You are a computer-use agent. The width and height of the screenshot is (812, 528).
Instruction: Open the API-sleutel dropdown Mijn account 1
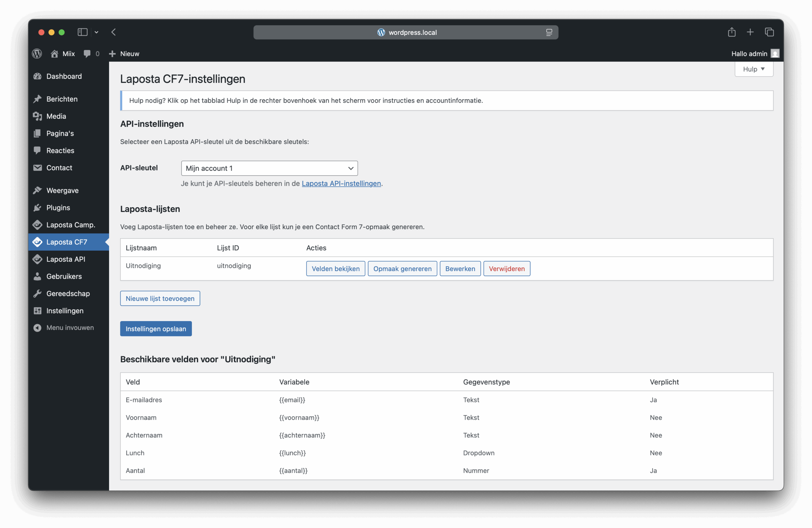269,168
